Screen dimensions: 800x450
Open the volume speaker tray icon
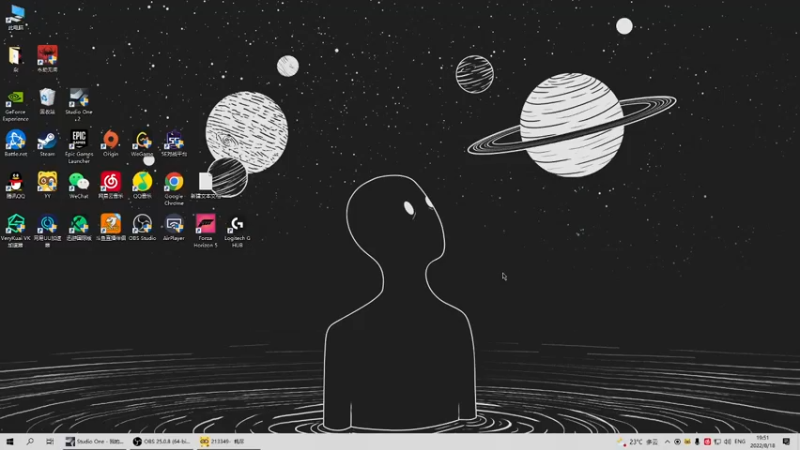click(728, 442)
